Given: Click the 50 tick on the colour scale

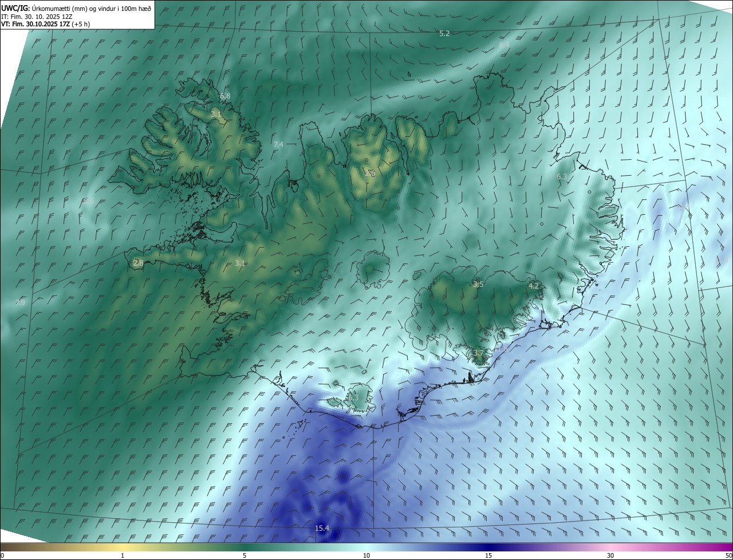Looking at the screenshot, I should coord(728,555).
